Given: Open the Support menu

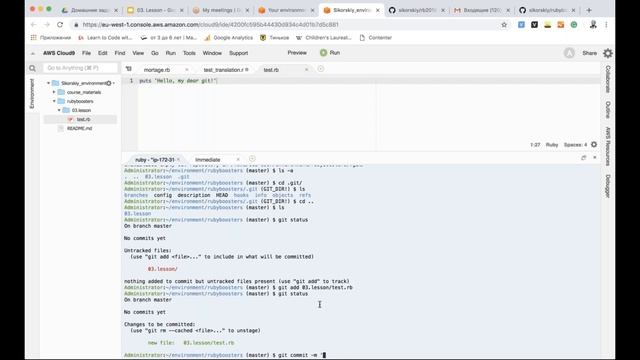Looking at the screenshot, I should coord(238,53).
